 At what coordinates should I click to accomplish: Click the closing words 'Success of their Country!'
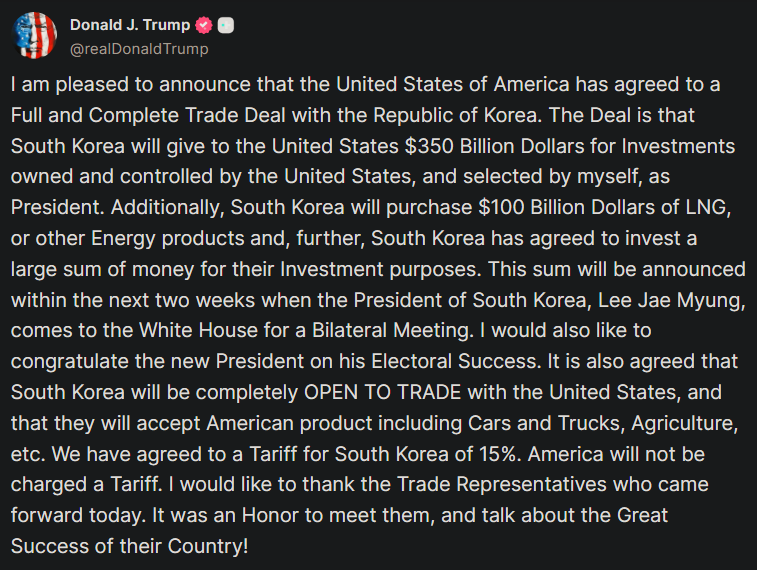129,546
